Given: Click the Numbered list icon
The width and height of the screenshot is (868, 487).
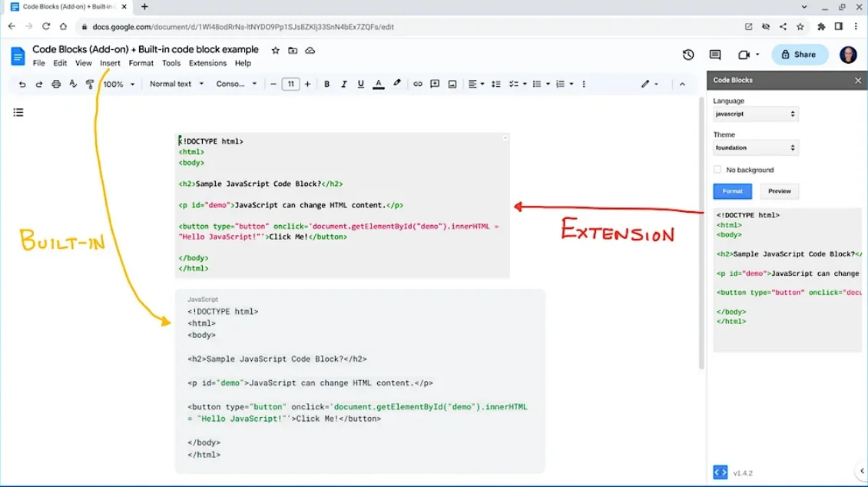Looking at the screenshot, I should coord(560,84).
